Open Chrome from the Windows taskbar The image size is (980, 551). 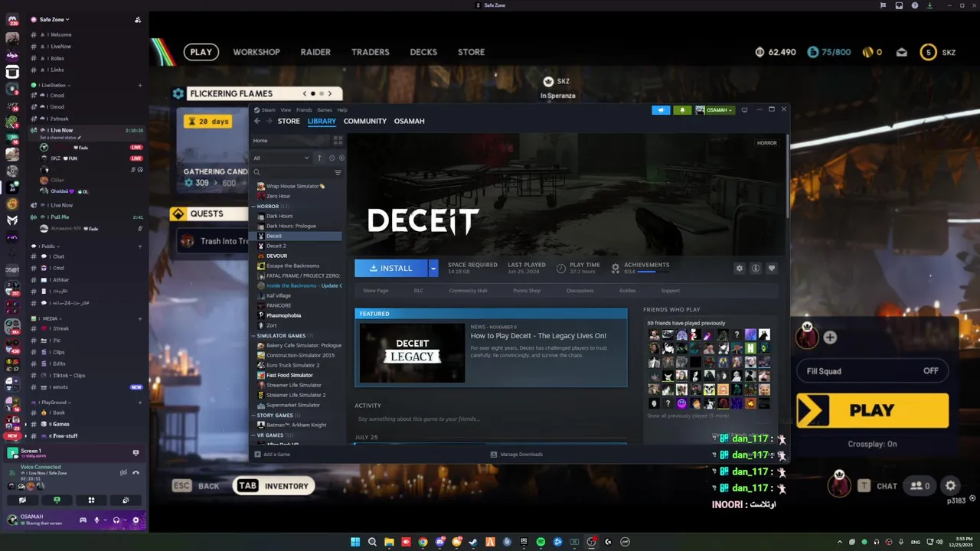(423, 542)
